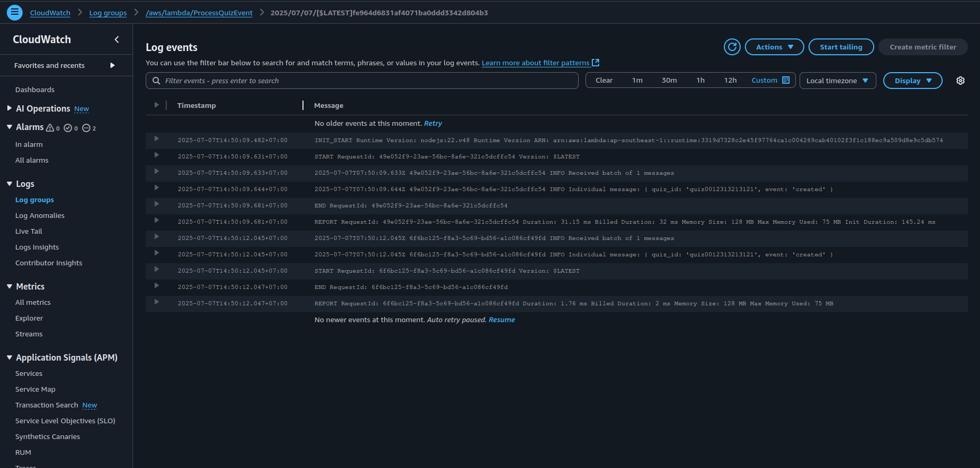
Task: Open the Display dropdown
Action: pyautogui.click(x=912, y=81)
